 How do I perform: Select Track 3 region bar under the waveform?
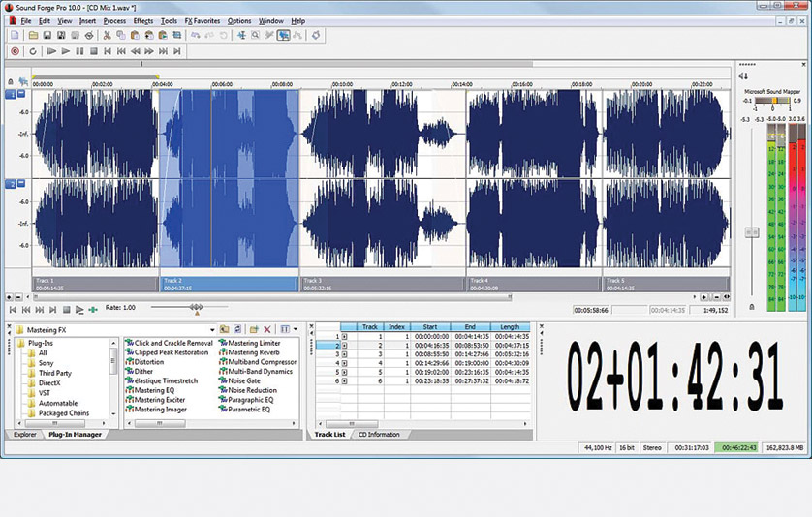[x=383, y=284]
